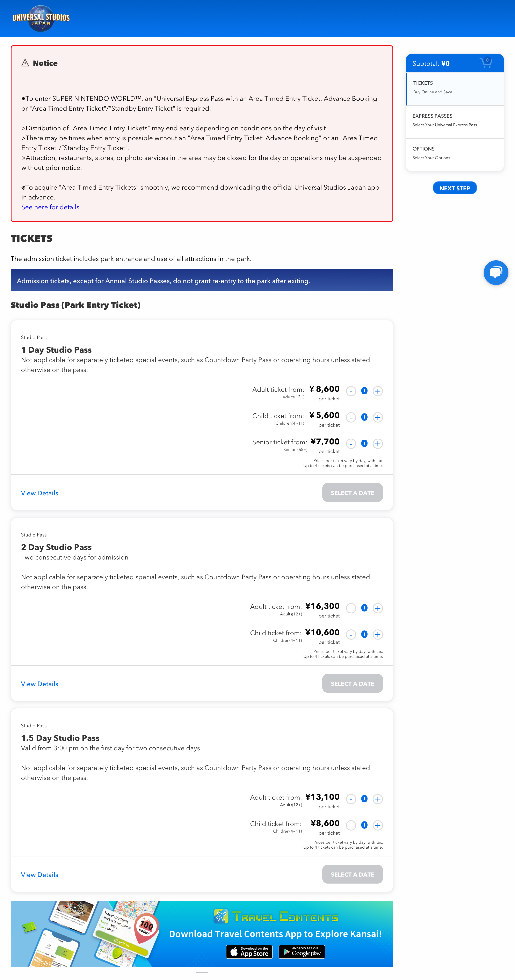View details of 2 Day Studio Pass
The width and height of the screenshot is (515, 980).
(x=39, y=684)
